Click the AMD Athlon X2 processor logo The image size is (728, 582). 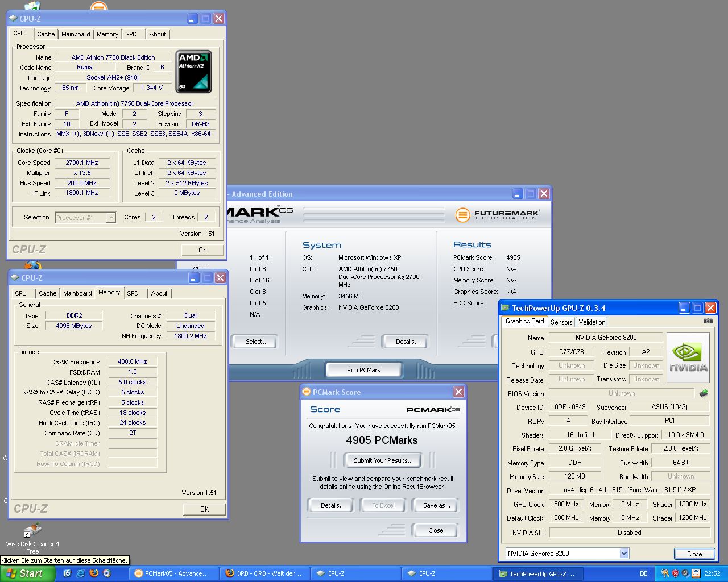coord(193,72)
